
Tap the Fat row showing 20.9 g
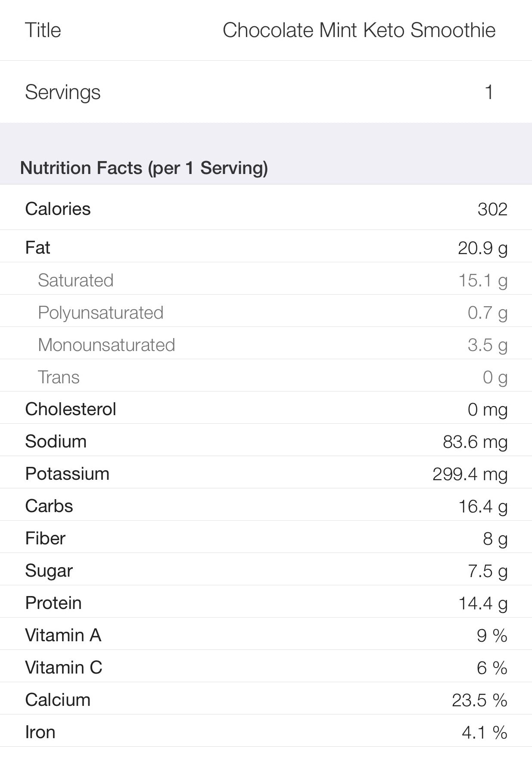[266, 246]
